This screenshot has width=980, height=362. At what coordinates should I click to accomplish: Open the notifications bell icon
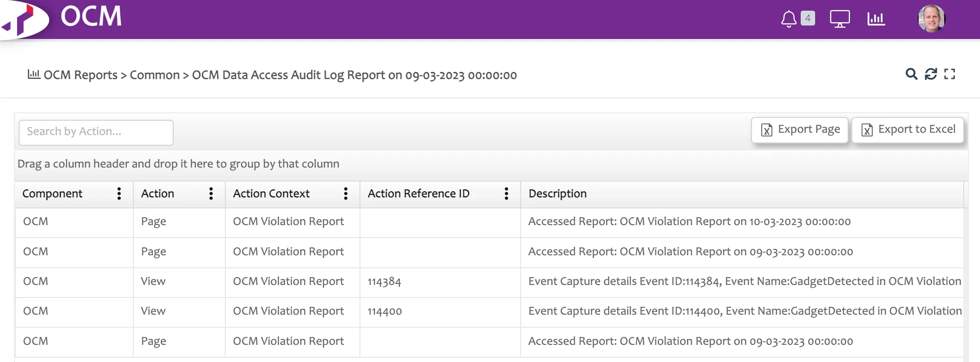tap(788, 19)
